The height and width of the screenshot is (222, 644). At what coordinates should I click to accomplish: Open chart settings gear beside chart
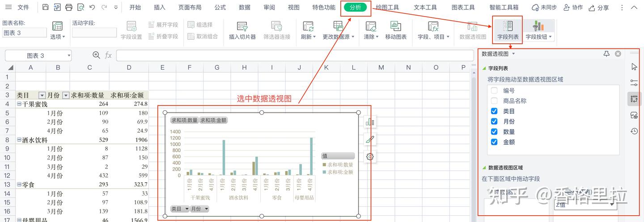point(370,156)
